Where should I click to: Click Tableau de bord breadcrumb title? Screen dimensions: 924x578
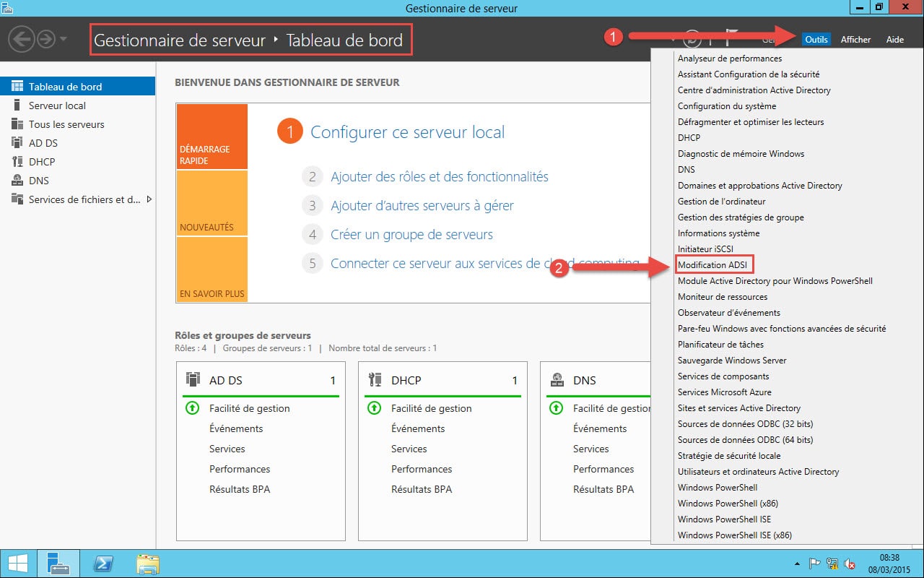click(x=344, y=40)
